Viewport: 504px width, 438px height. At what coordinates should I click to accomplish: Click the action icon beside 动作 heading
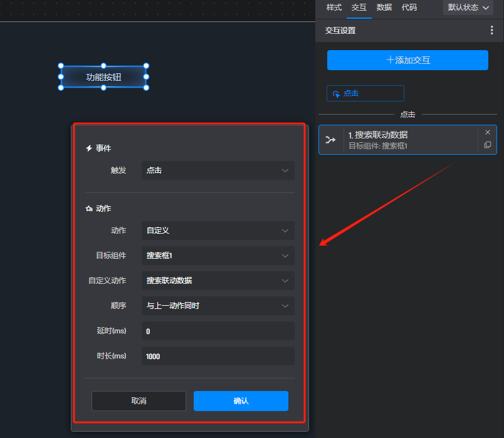(89, 209)
